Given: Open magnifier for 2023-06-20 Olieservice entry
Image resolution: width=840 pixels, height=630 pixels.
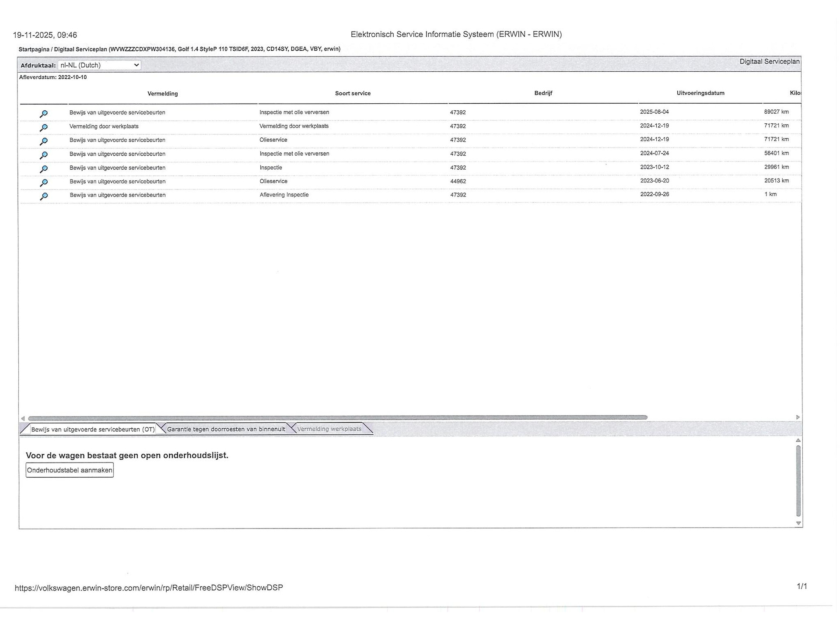Looking at the screenshot, I should point(44,182).
